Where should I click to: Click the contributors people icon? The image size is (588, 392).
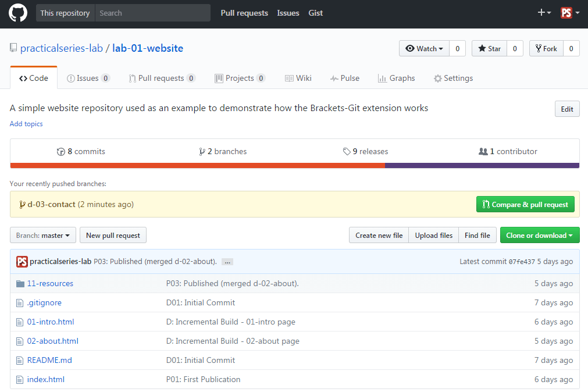(x=483, y=151)
